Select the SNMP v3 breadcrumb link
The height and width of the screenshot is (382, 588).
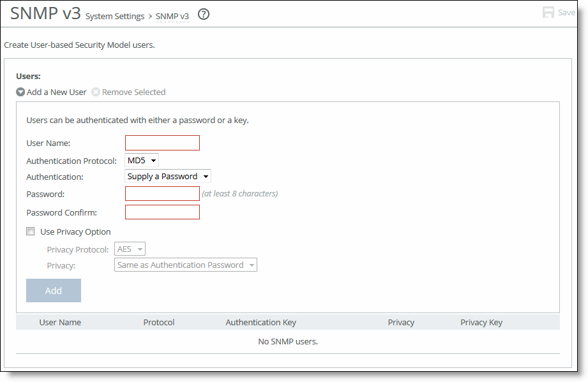point(172,17)
